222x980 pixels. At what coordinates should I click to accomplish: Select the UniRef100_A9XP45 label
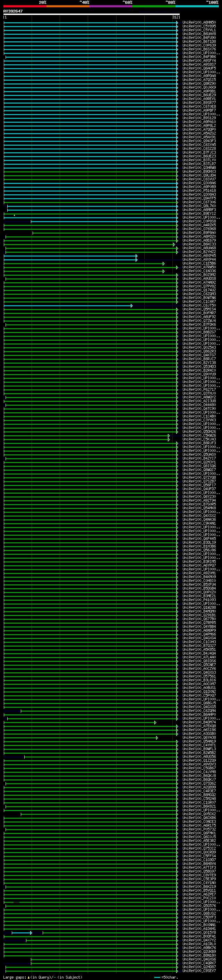(x=199, y=256)
